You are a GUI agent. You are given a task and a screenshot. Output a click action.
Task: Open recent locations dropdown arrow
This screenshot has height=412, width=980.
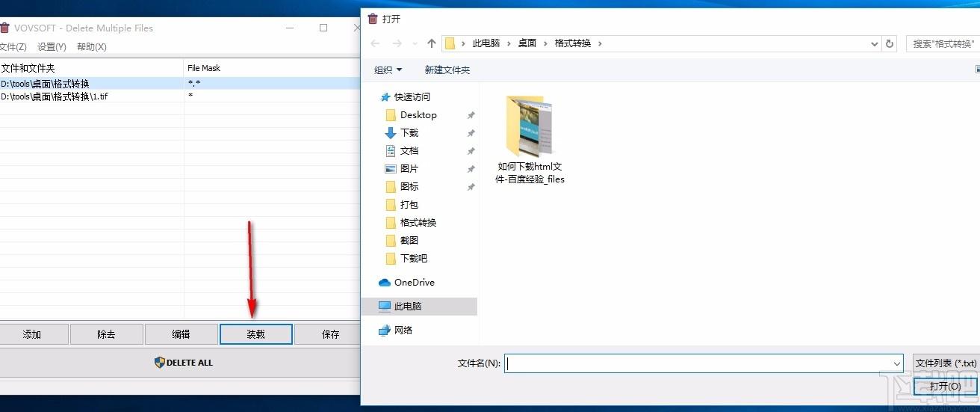(x=415, y=43)
